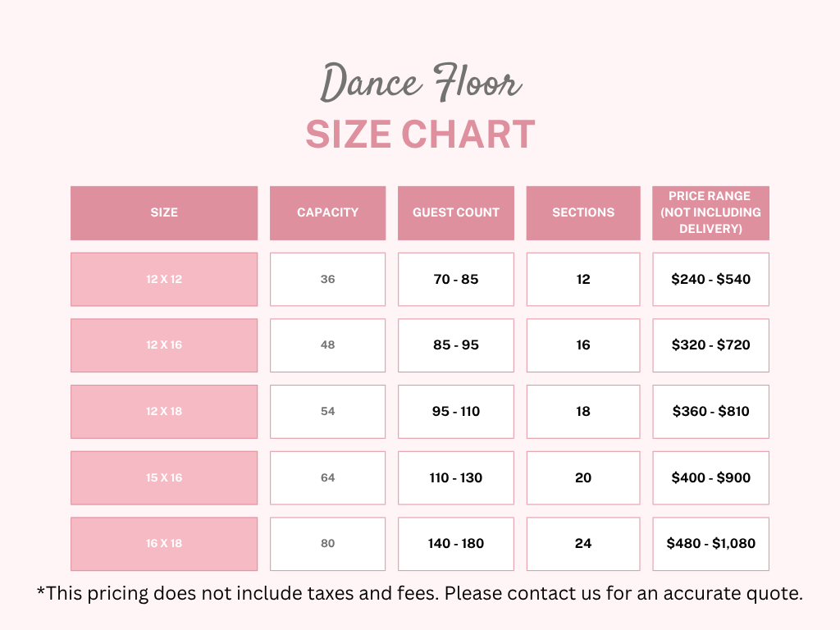Click the CAPACITY column header

[x=327, y=212]
